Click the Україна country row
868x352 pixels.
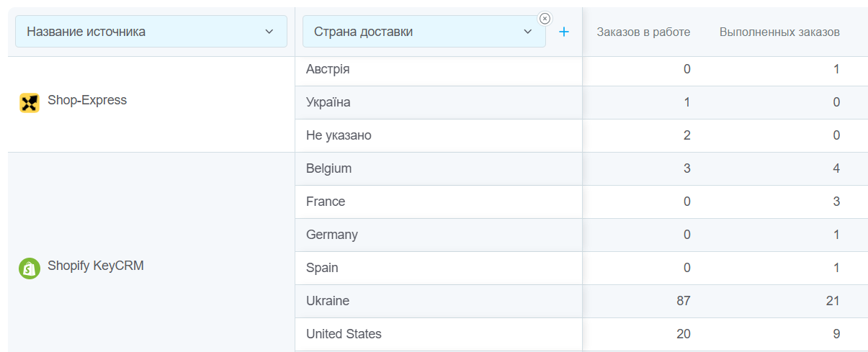pos(328,102)
